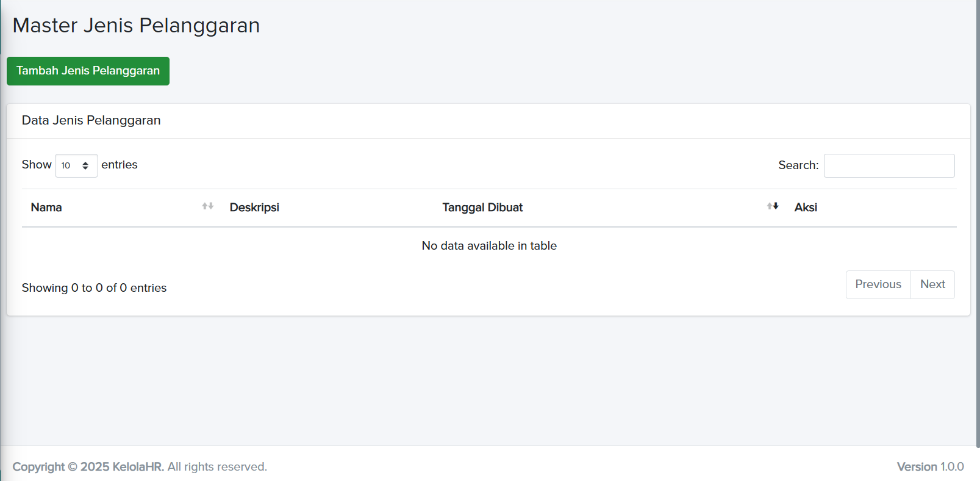
Task: Click the No data available table row
Action: [x=489, y=246]
